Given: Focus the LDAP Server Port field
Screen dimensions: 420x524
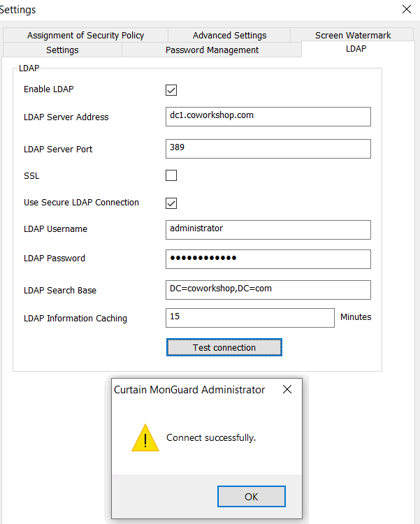Looking at the screenshot, I should click(268, 149).
